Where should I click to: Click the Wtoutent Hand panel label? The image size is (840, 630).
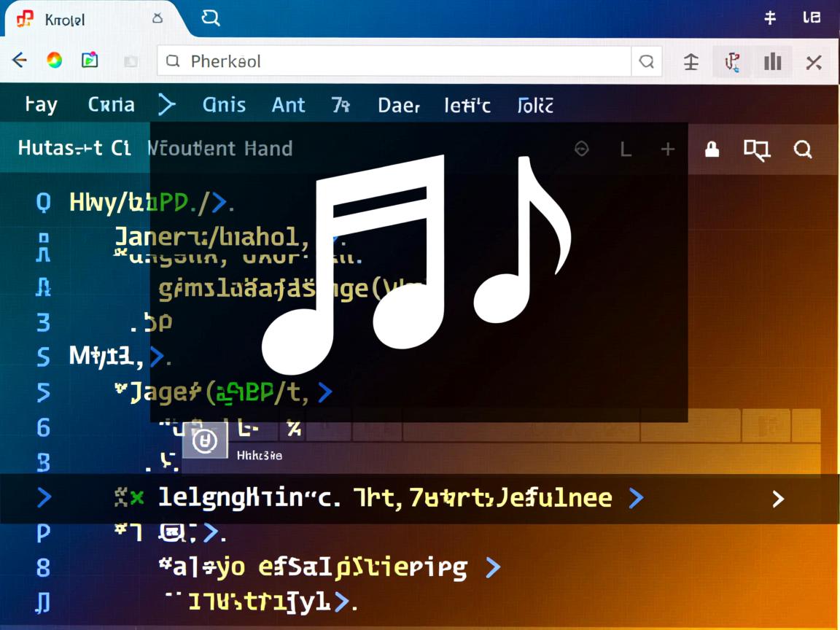click(219, 149)
